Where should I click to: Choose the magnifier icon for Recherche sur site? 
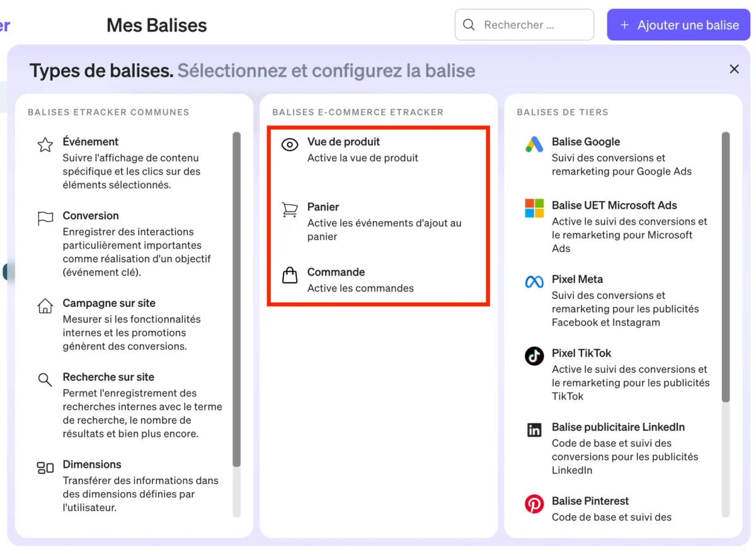coord(45,380)
